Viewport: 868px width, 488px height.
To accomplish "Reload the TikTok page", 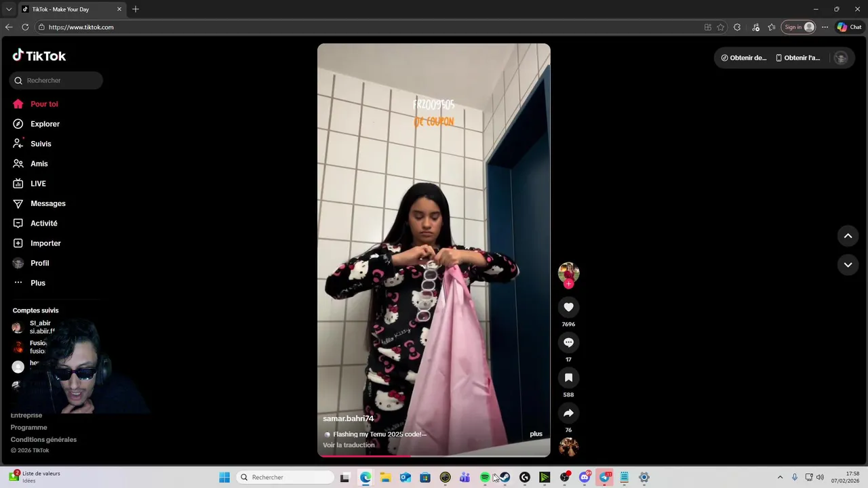I will coord(25,27).
